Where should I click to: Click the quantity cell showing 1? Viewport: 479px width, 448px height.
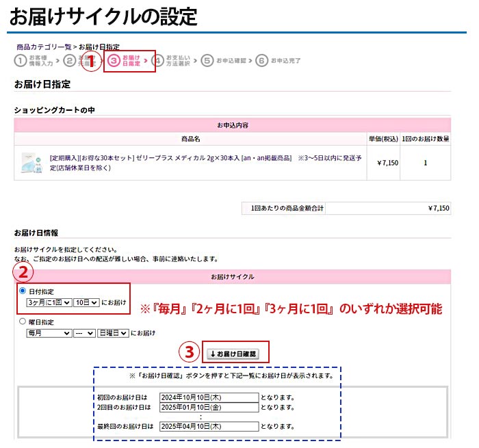(425, 163)
